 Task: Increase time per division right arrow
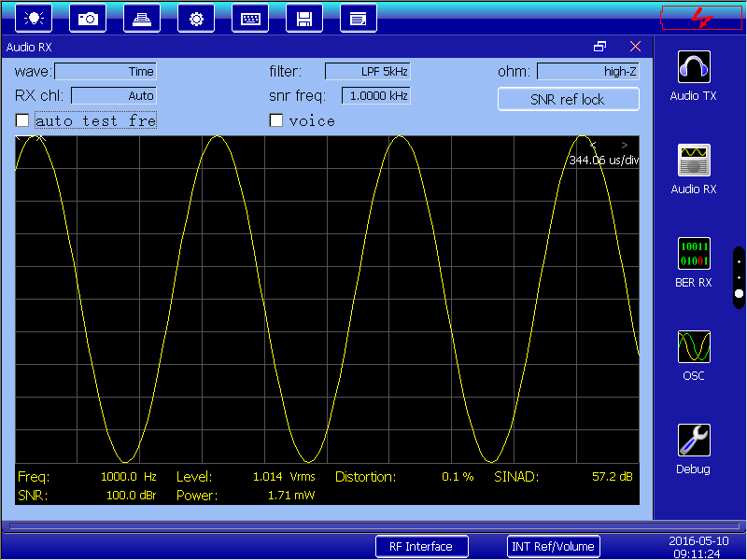pos(624,145)
